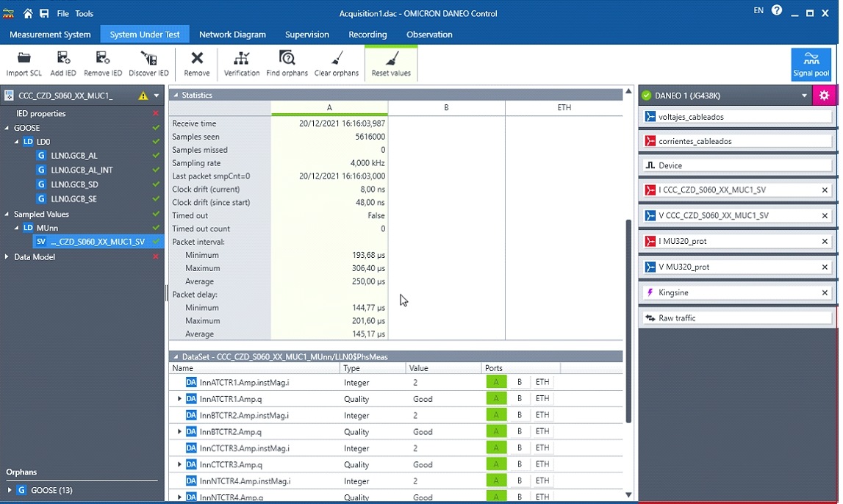Select the ETH column header in Statistics
Viewport: 843px width, 504px height.
tap(564, 107)
